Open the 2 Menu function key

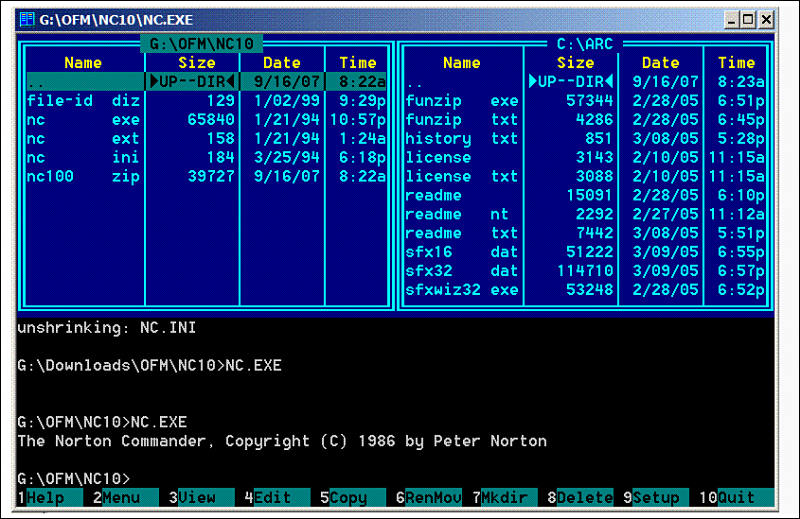(x=126, y=498)
